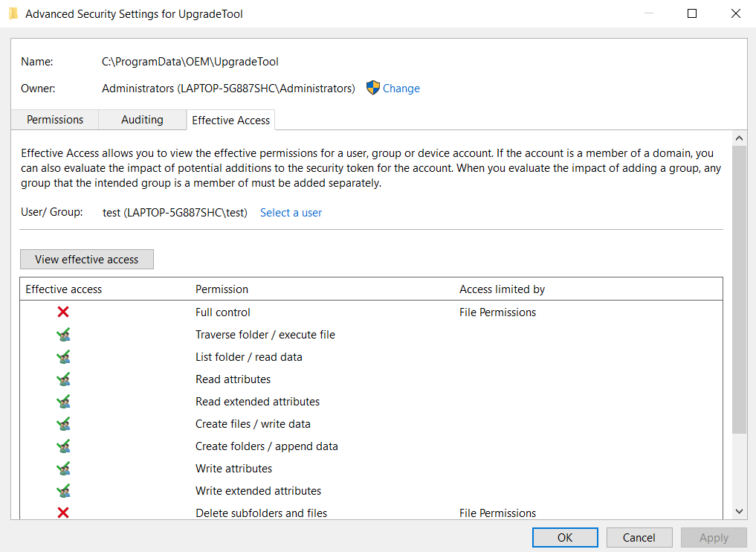Screen dimensions: 756x552
Task: Click the green check for Traverse folder
Action: 63,334
